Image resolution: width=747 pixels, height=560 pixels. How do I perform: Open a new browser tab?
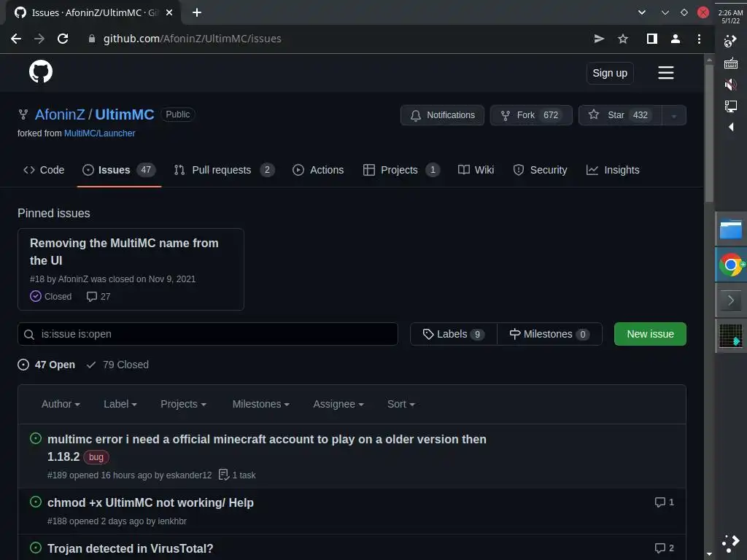click(197, 12)
